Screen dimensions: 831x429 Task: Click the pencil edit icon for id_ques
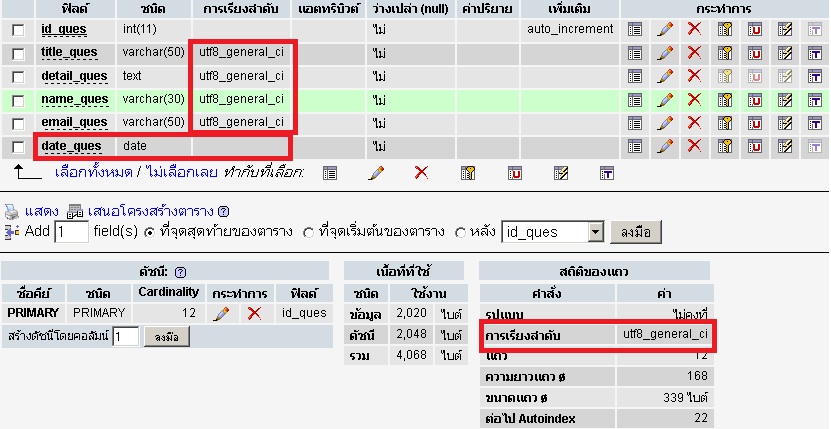665,29
